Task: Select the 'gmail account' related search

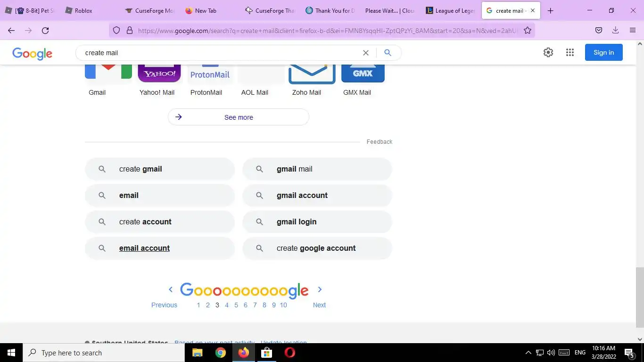Action: pyautogui.click(x=317, y=195)
